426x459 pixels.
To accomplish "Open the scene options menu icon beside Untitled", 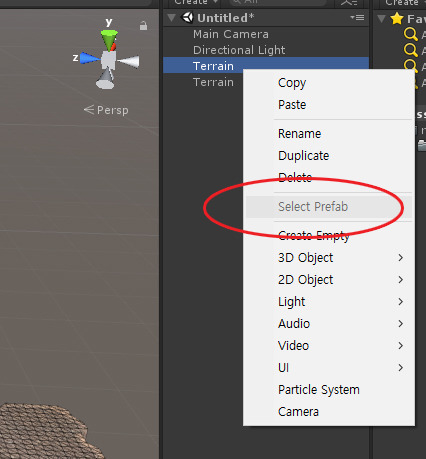I will [357, 17].
